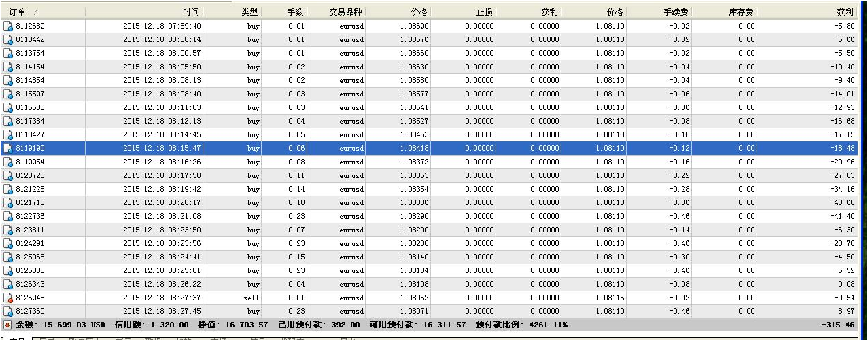Click the commission value -0.12
Image resolution: width=868 pixels, height=341 pixels.
(x=678, y=148)
